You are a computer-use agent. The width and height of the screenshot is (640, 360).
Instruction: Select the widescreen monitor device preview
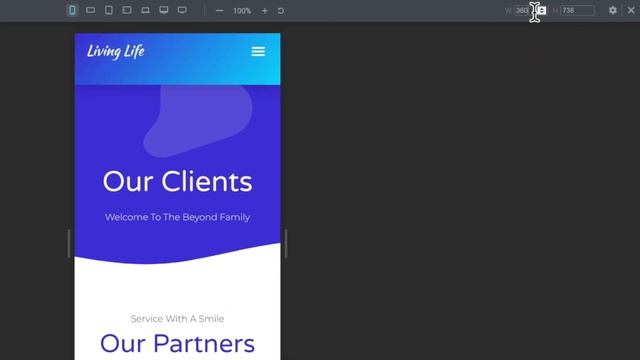point(182,10)
